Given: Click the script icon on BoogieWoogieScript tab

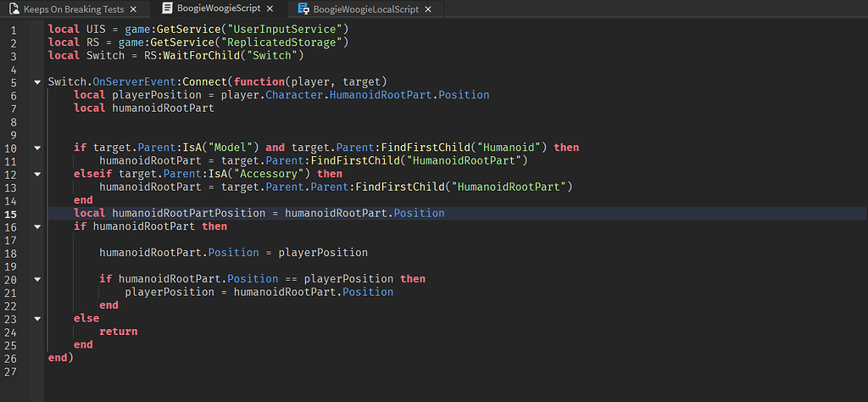Looking at the screenshot, I should pyautogui.click(x=167, y=8).
